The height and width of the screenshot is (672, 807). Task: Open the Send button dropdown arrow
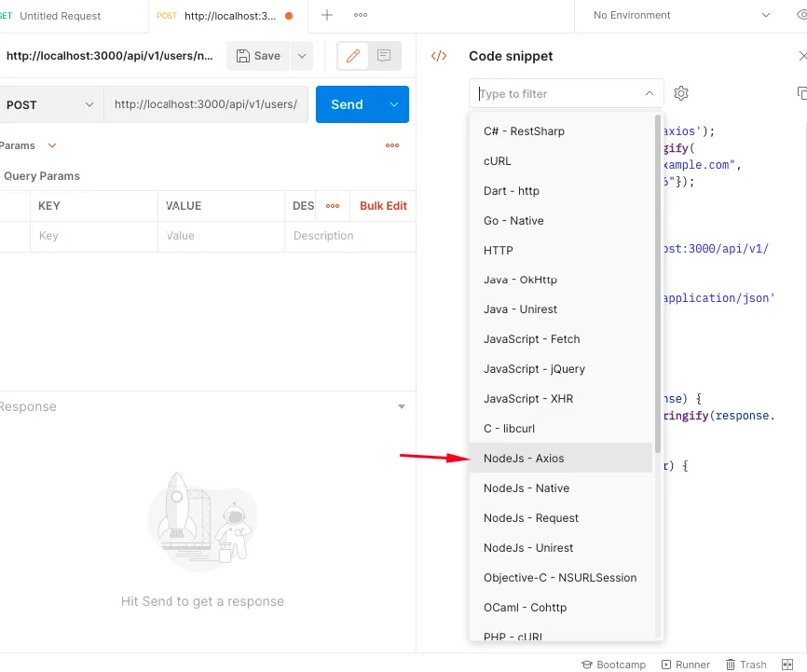(x=394, y=104)
